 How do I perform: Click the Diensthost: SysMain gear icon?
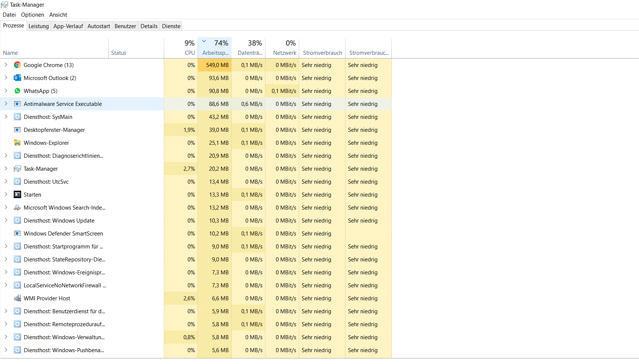click(17, 117)
